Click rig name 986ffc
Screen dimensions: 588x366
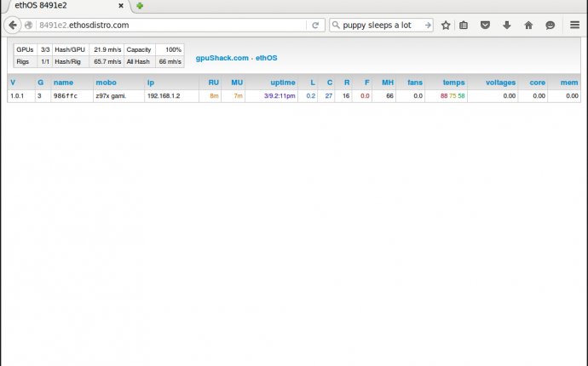coord(66,96)
